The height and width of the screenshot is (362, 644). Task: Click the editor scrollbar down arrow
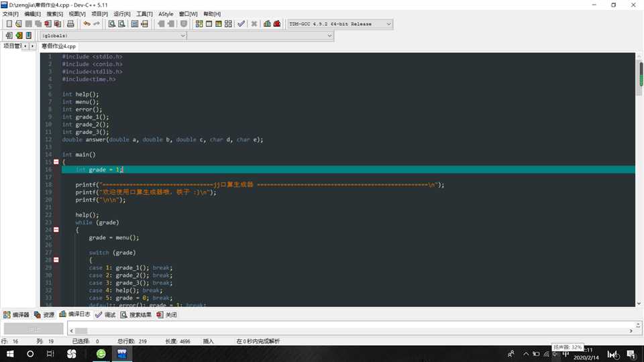click(639, 303)
